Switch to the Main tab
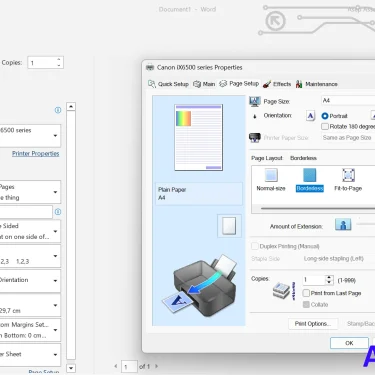This screenshot has width=375, height=375. point(204,84)
